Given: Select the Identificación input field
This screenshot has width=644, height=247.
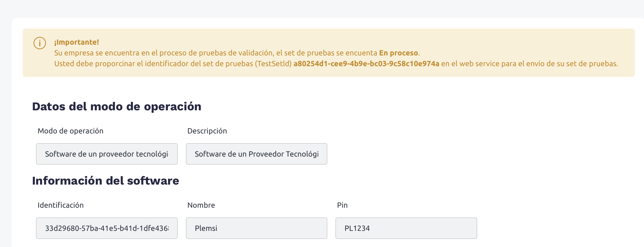Looking at the screenshot, I should point(107,228).
